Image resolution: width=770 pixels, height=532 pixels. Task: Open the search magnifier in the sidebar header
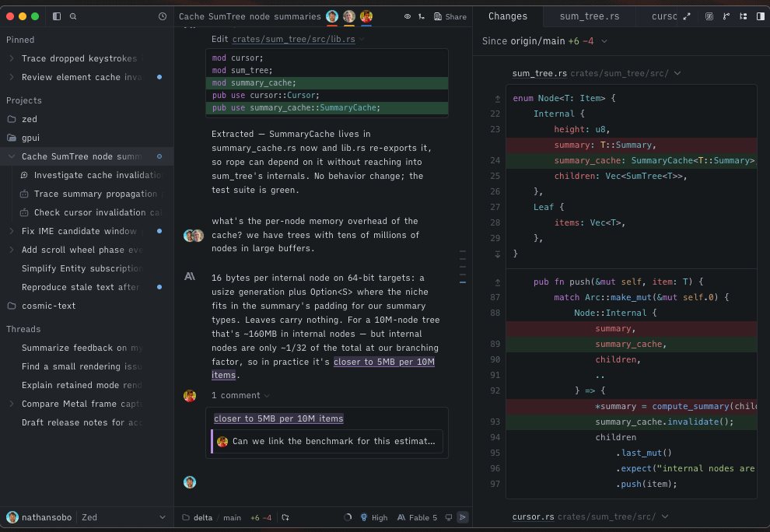(x=73, y=16)
